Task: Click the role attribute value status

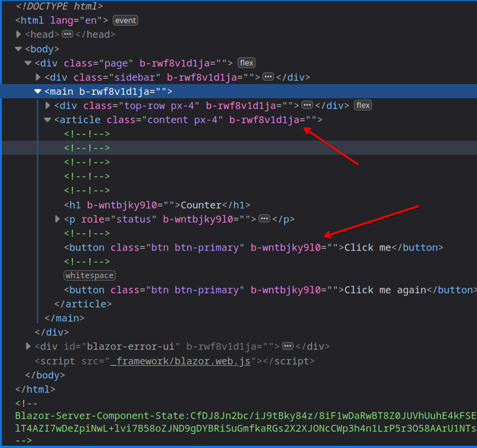Action: (x=134, y=219)
